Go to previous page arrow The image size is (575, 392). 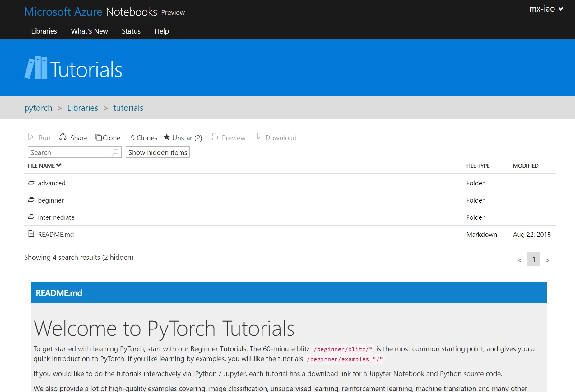[520, 260]
